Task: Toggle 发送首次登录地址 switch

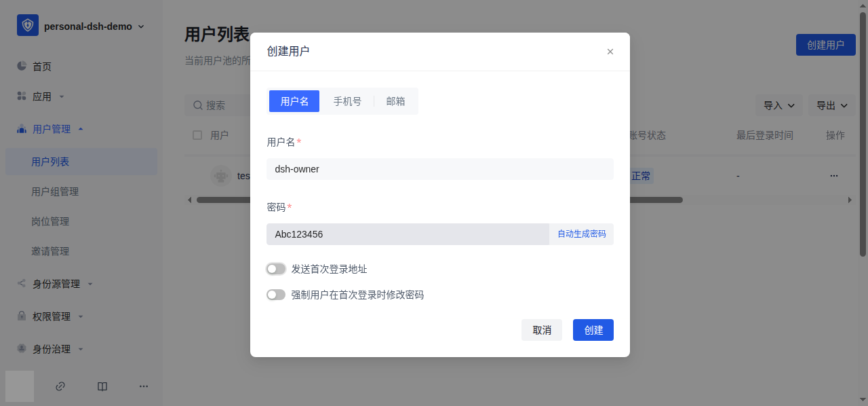Action: click(276, 269)
